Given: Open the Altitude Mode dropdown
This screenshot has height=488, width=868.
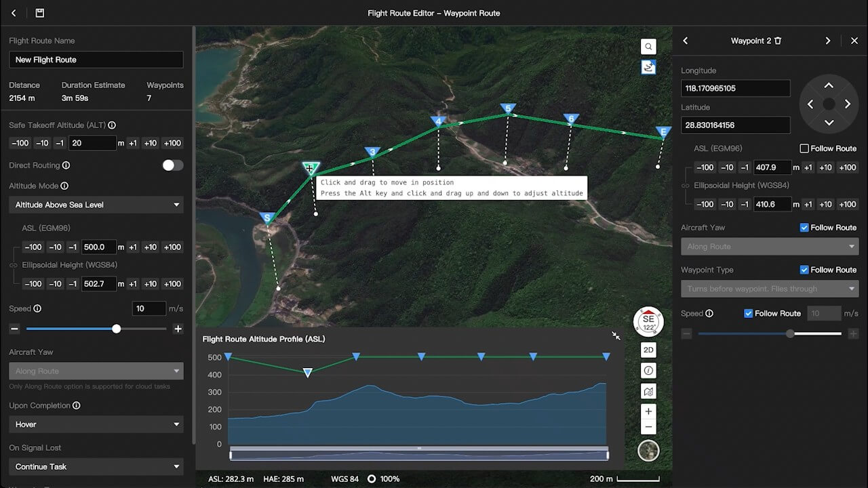Looking at the screenshot, I should pyautogui.click(x=96, y=205).
